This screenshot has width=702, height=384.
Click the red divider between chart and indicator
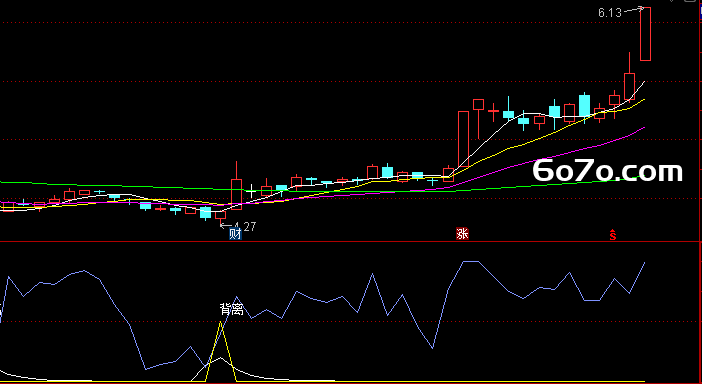tap(351, 242)
